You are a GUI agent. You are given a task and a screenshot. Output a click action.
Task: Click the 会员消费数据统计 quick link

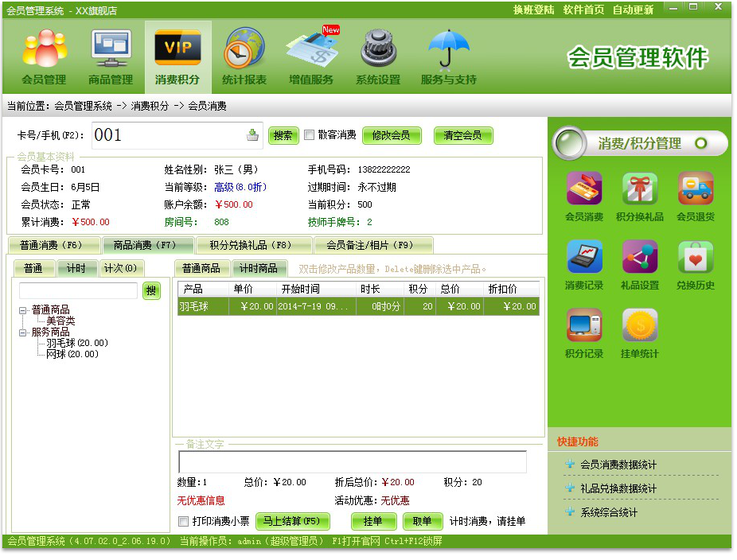pos(618,465)
